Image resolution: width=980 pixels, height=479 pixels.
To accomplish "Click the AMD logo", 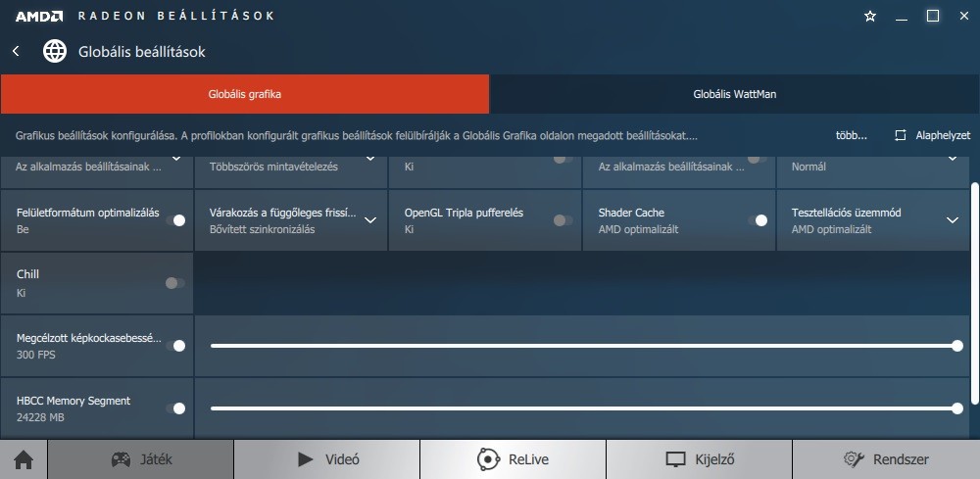I will tap(39, 17).
